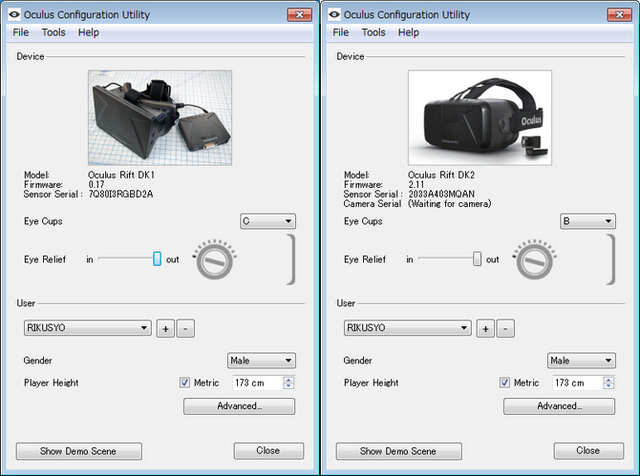The width and height of the screenshot is (640, 476).
Task: Click Show Demo Scene in the DK2 window
Action: tap(399, 451)
